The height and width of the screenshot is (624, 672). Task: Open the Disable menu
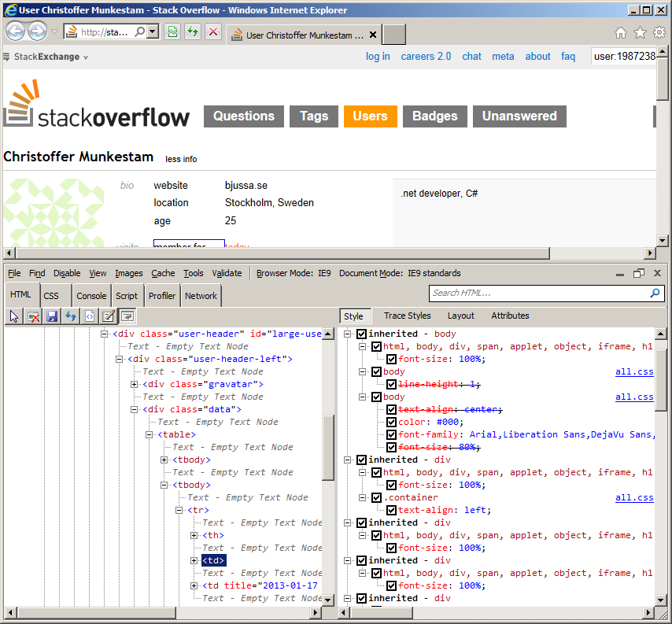pos(67,273)
